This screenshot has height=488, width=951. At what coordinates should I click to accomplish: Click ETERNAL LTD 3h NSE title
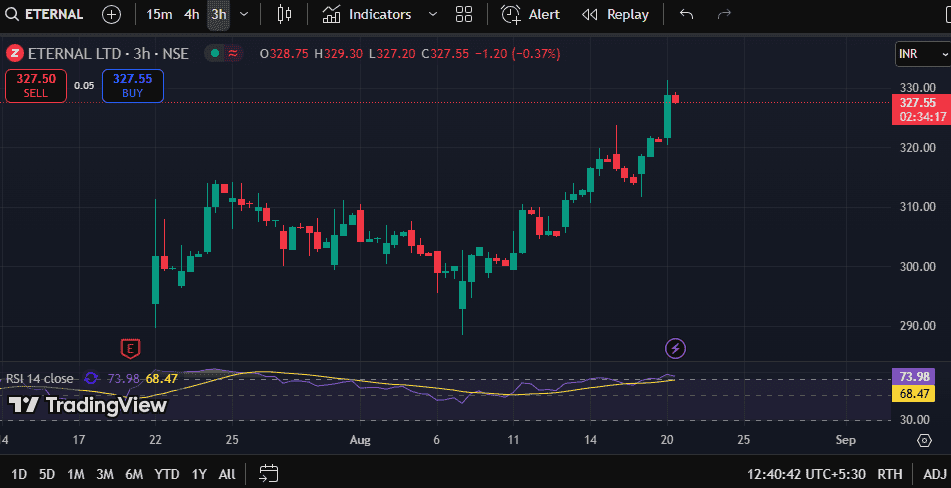click(x=108, y=53)
